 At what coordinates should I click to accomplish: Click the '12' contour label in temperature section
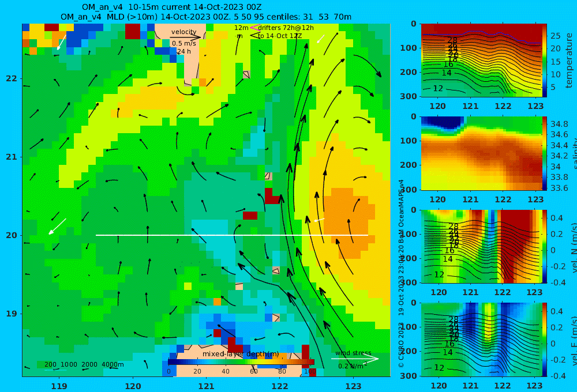[x=438, y=88]
